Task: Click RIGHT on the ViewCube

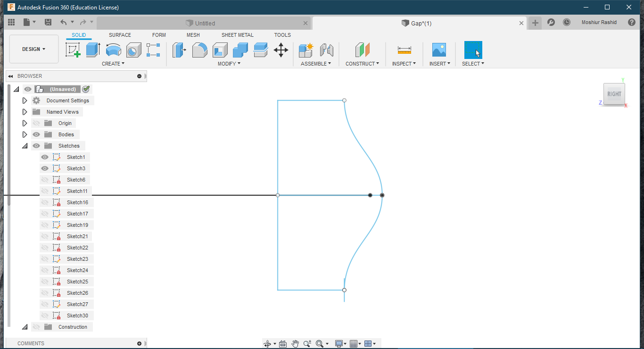Action: point(614,94)
